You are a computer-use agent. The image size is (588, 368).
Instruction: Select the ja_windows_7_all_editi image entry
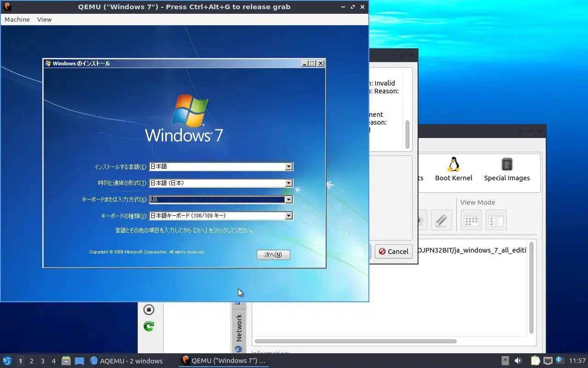472,250
